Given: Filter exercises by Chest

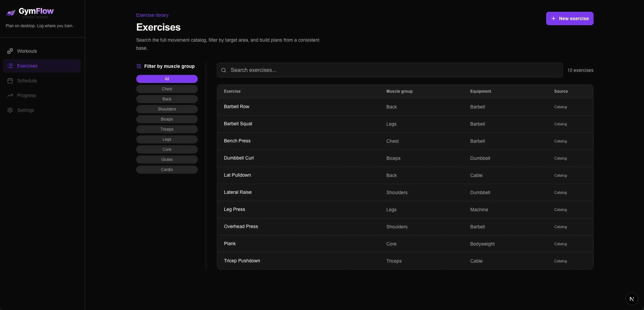Looking at the screenshot, I should (167, 89).
